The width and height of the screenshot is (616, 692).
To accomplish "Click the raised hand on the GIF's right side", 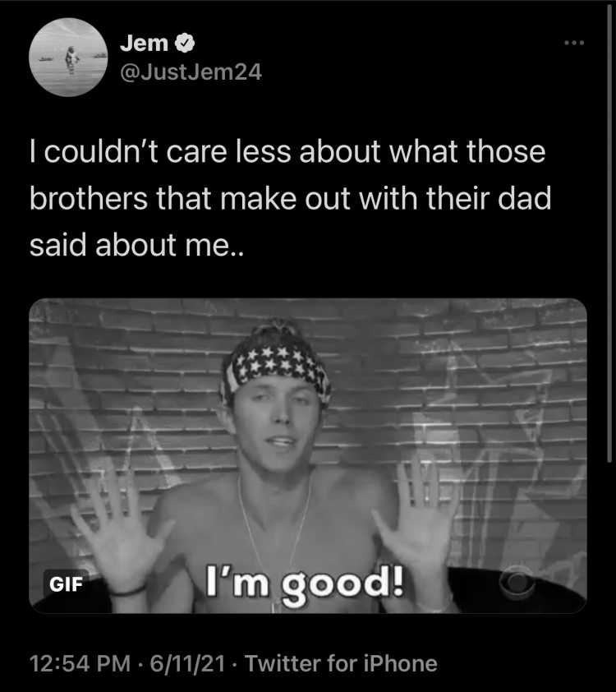I will (x=415, y=516).
